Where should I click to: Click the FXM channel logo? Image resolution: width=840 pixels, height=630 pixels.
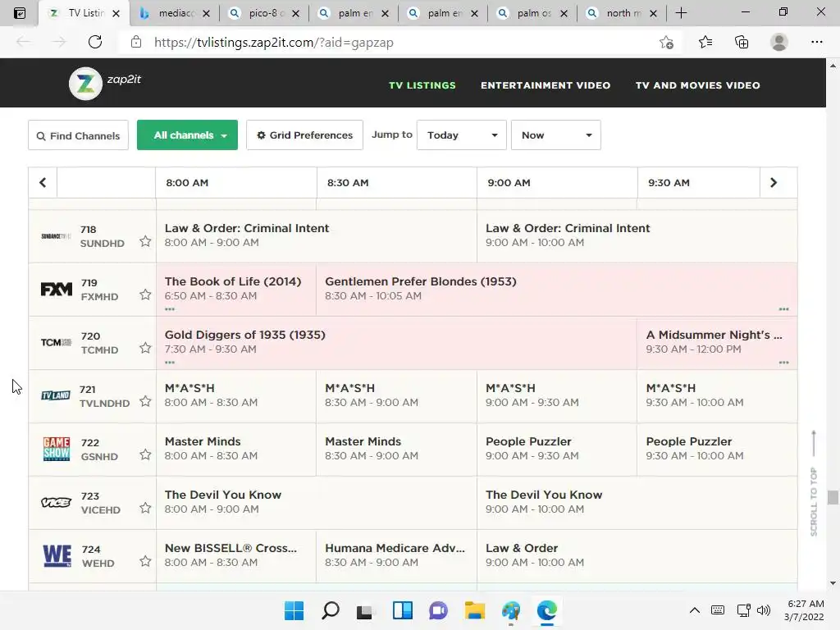[x=57, y=290]
